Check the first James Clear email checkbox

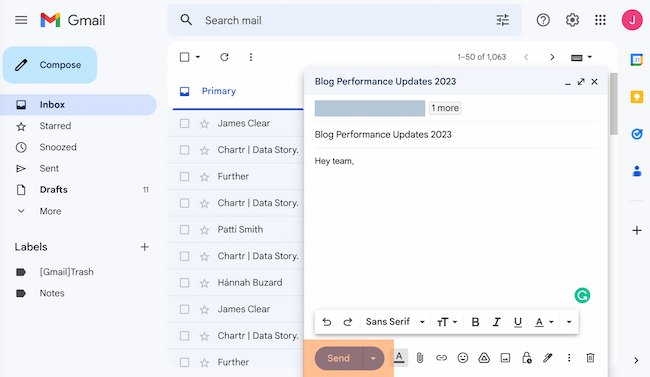pyautogui.click(x=184, y=124)
